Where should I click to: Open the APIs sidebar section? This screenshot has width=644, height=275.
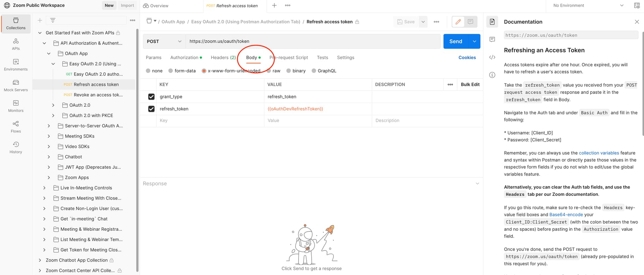(x=16, y=44)
